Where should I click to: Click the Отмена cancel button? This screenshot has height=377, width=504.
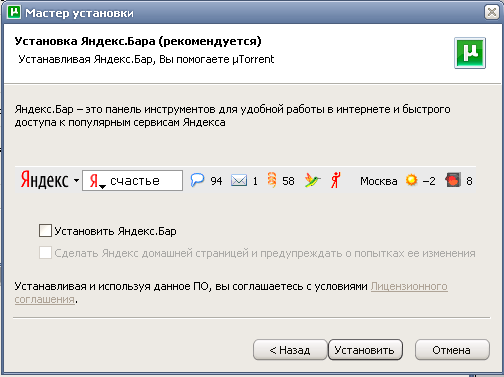pos(452,350)
